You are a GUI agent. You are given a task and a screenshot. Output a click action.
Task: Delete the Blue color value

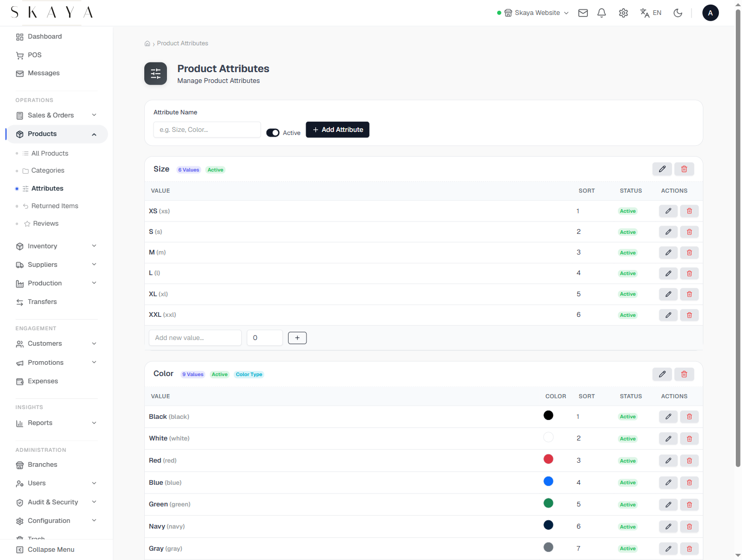689,483
